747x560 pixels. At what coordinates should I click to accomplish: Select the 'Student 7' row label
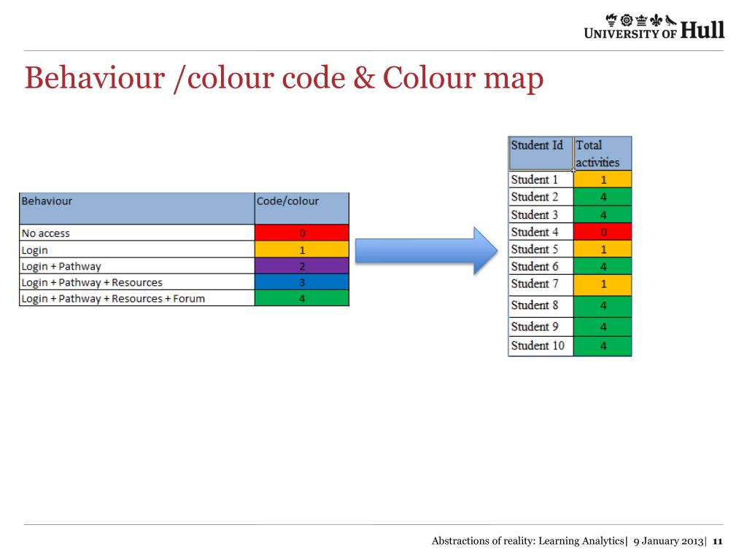click(541, 285)
